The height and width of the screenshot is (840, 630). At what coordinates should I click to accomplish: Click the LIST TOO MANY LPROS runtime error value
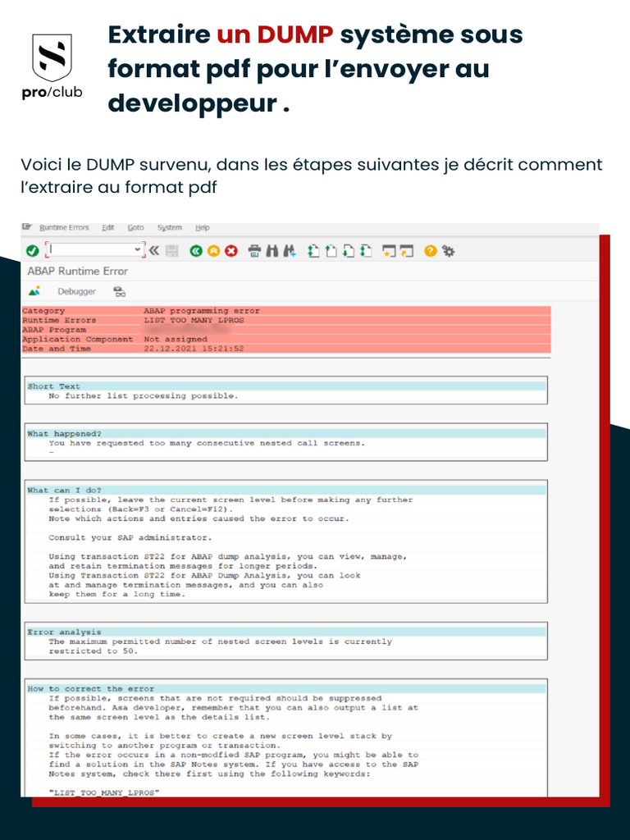(x=194, y=321)
